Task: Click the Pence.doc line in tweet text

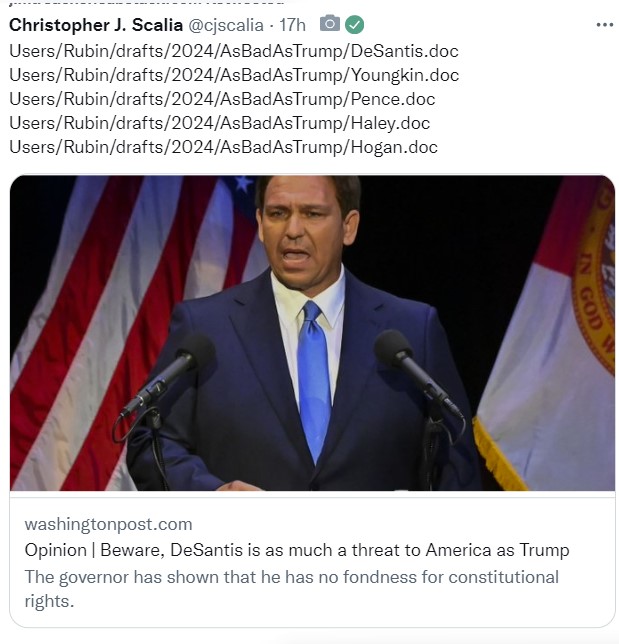Action: click(222, 99)
